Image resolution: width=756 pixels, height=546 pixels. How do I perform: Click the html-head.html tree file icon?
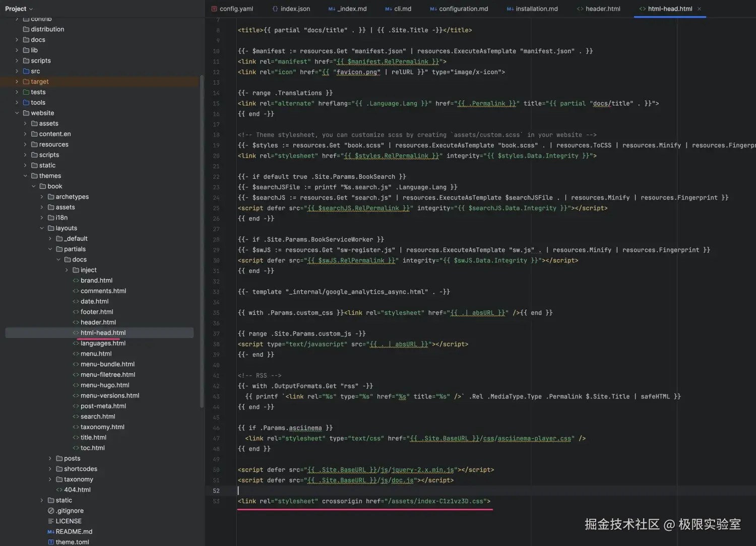(x=76, y=333)
